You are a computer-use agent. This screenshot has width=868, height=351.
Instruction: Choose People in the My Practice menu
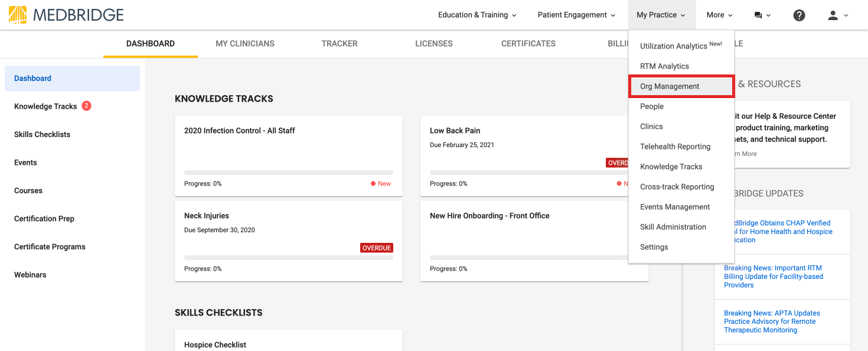(681, 106)
